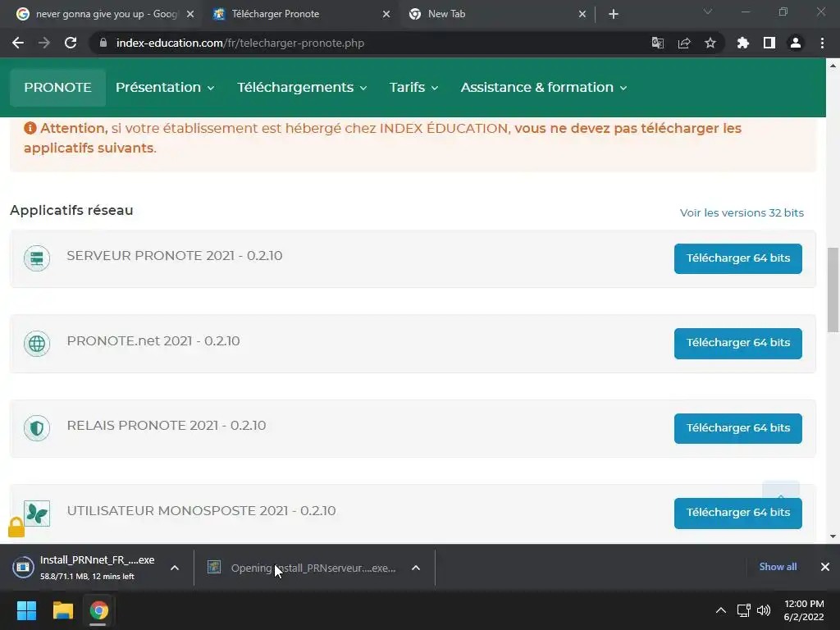Click the PRONOTE menu button

57,87
